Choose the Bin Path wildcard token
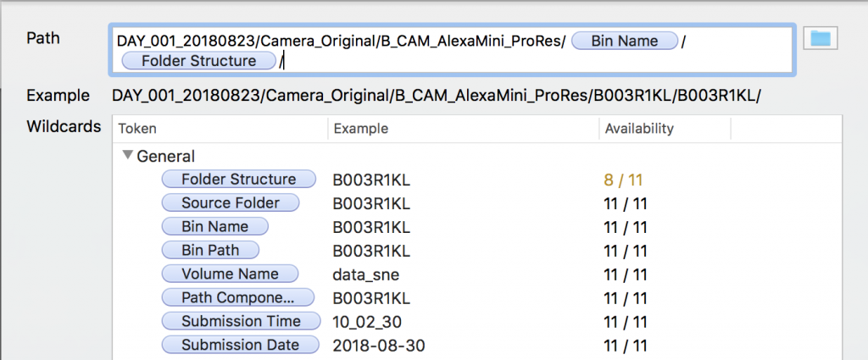 [209, 250]
